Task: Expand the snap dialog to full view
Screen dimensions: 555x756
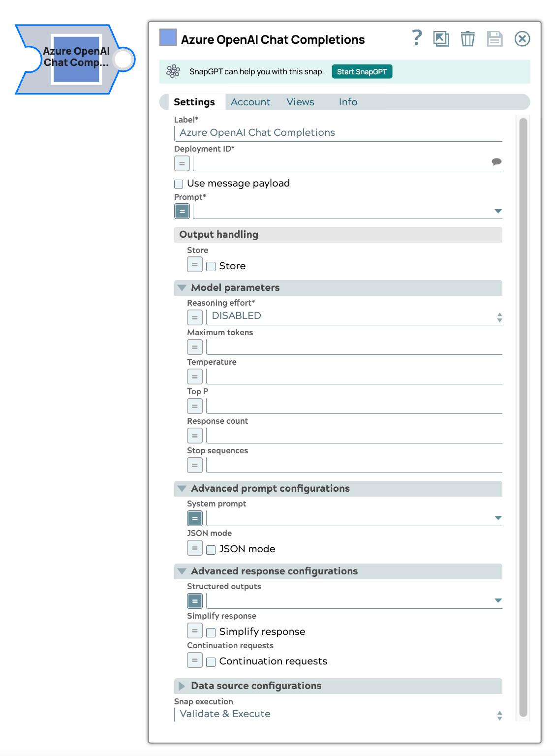Action: [441, 38]
